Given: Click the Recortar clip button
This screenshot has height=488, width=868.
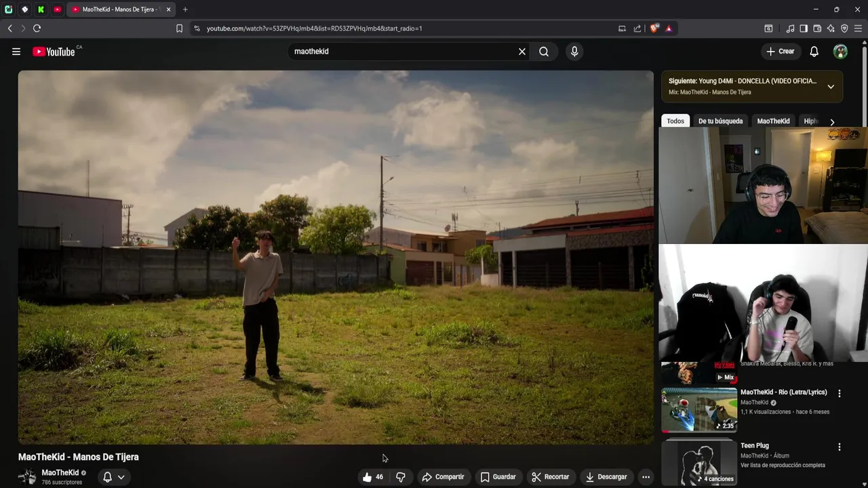Looking at the screenshot, I should point(550,477).
